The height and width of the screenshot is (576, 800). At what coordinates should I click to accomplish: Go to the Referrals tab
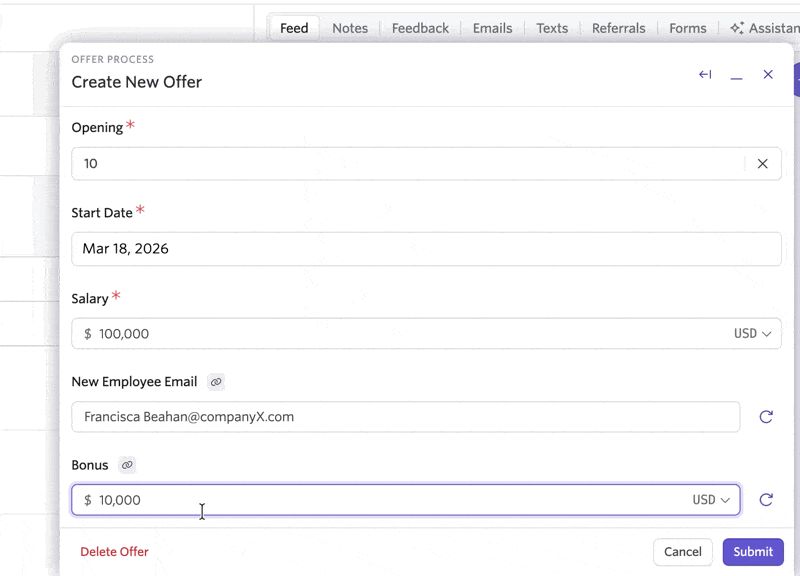tap(618, 28)
